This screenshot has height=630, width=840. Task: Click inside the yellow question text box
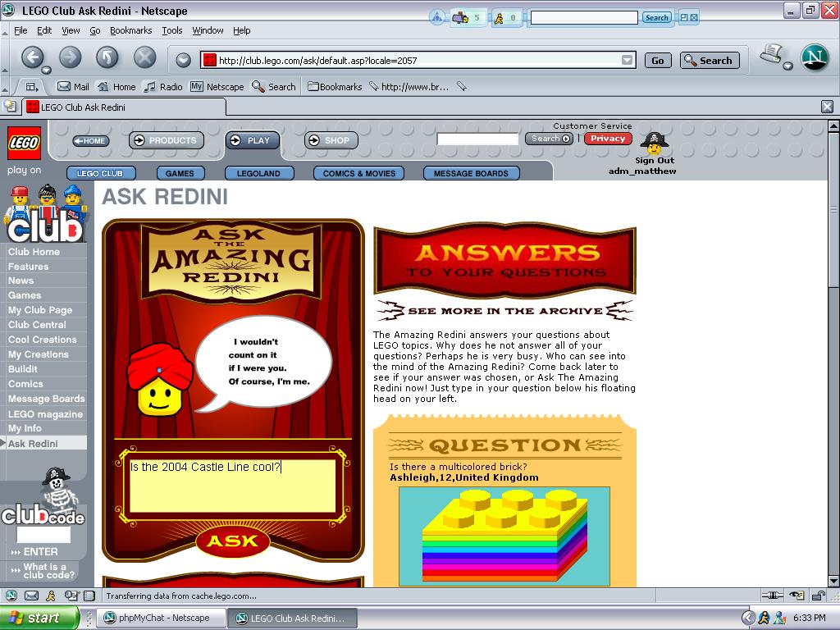coord(232,486)
